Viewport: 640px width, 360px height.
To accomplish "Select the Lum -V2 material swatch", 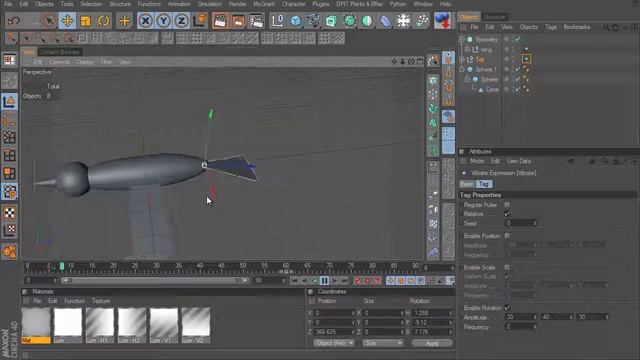I will point(196,325).
